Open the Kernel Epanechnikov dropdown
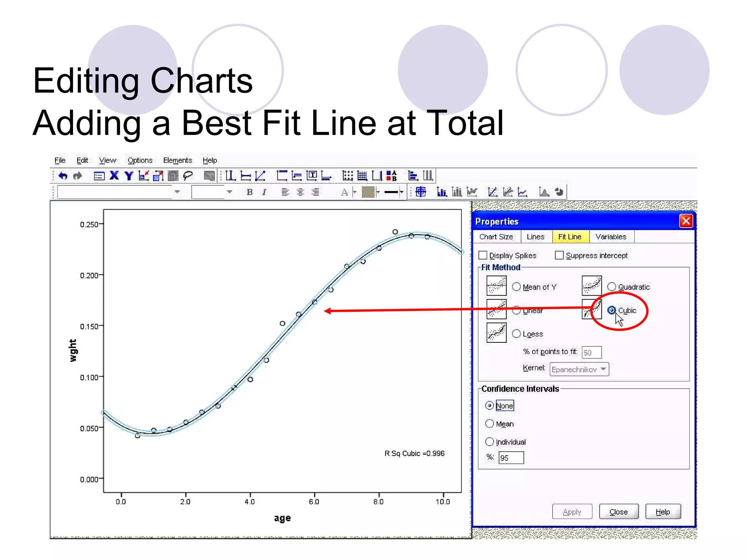Screen dimensions: 747x560 click(x=579, y=369)
